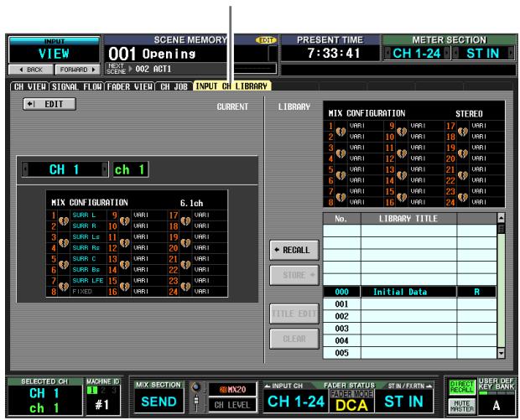Click meter section ST IN button
This screenshot has width=520, height=420.
click(x=482, y=53)
